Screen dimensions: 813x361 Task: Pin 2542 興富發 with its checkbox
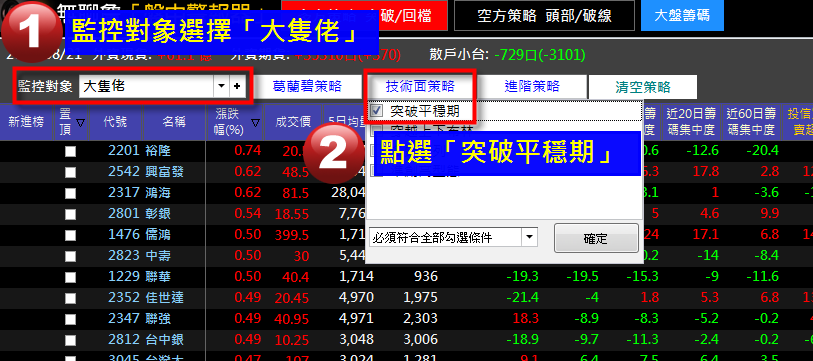[71, 172]
